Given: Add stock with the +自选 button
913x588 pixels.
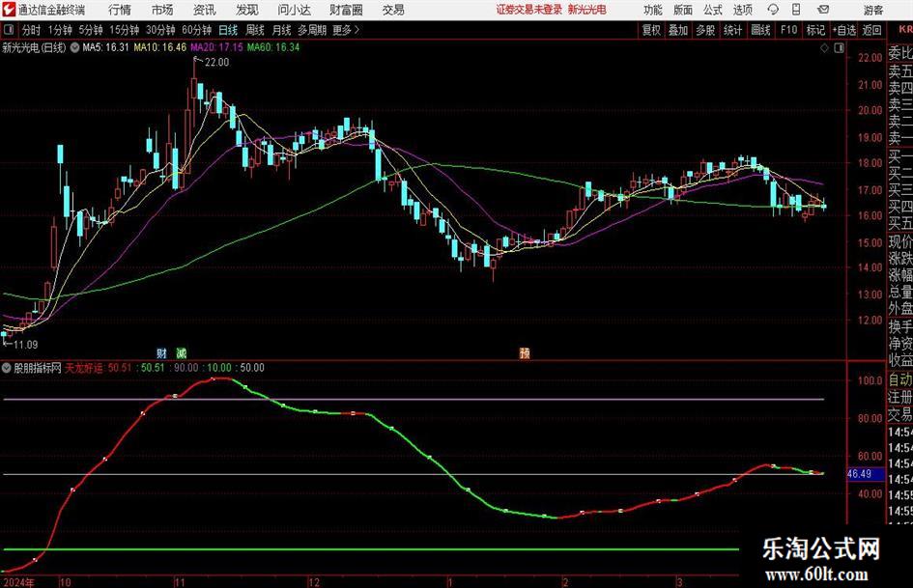Looking at the screenshot, I should [x=844, y=30].
